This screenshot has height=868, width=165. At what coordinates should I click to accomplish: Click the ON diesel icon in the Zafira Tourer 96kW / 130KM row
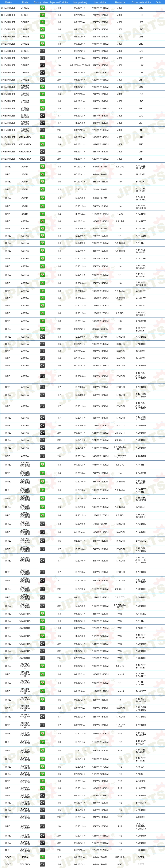[42, 826]
